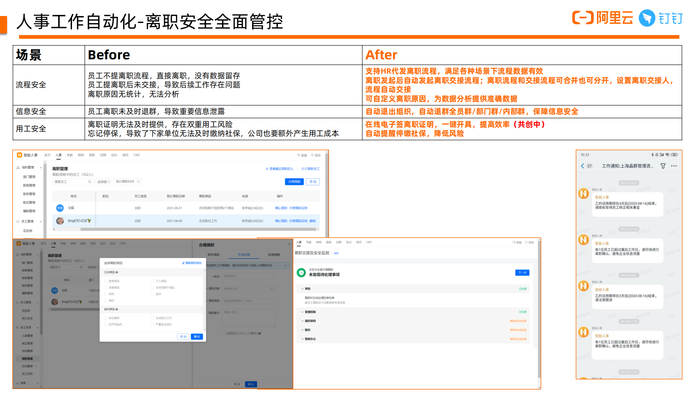Screen dimensions: 700x393
Task: Click pencil edit icon in reason-selection modal
Action: point(183,263)
